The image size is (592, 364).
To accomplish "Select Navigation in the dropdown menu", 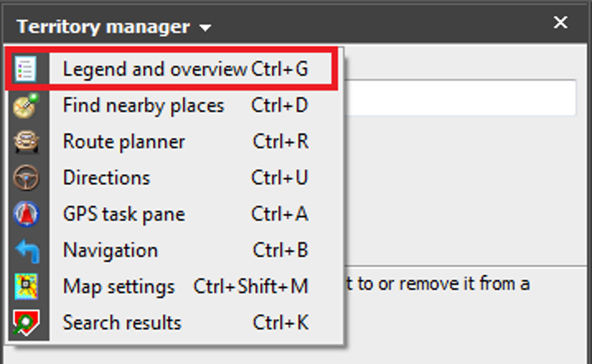I will [176, 250].
